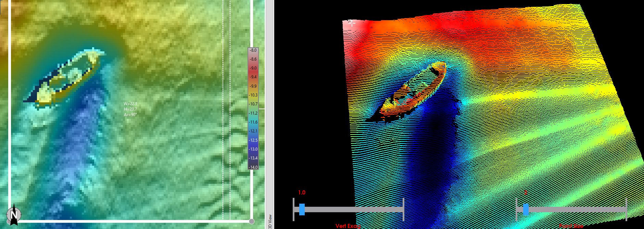Viewport: 644px width, 229px height.
Task: Click the -8.0 value on the depth legend
Action: (253, 50)
